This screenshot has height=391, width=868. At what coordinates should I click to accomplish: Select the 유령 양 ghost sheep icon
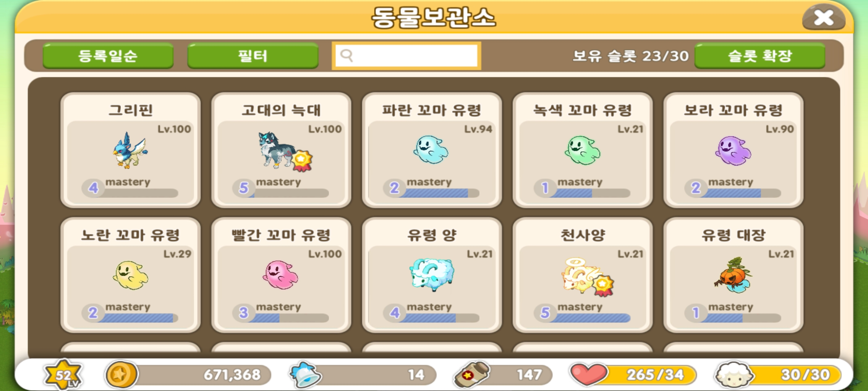pyautogui.click(x=431, y=275)
